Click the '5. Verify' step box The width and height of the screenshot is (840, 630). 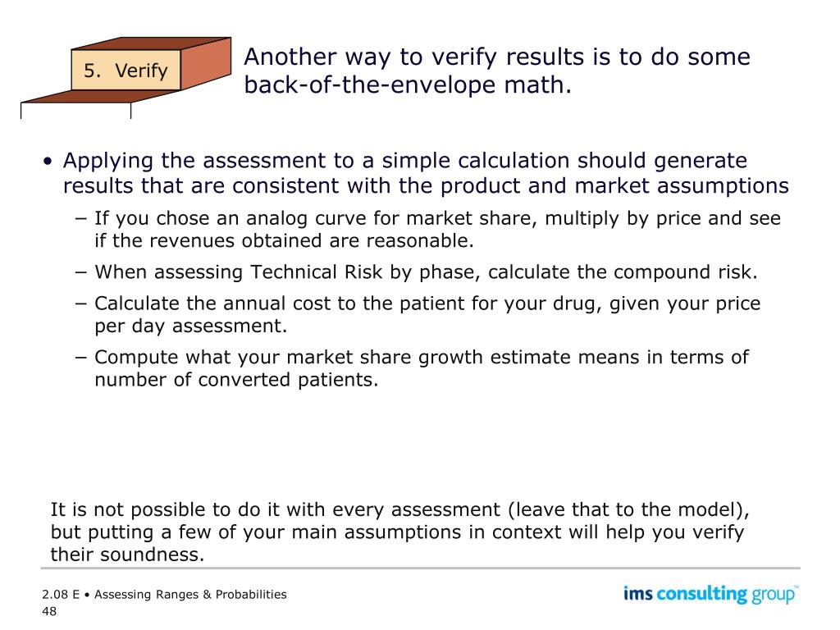click(x=126, y=71)
